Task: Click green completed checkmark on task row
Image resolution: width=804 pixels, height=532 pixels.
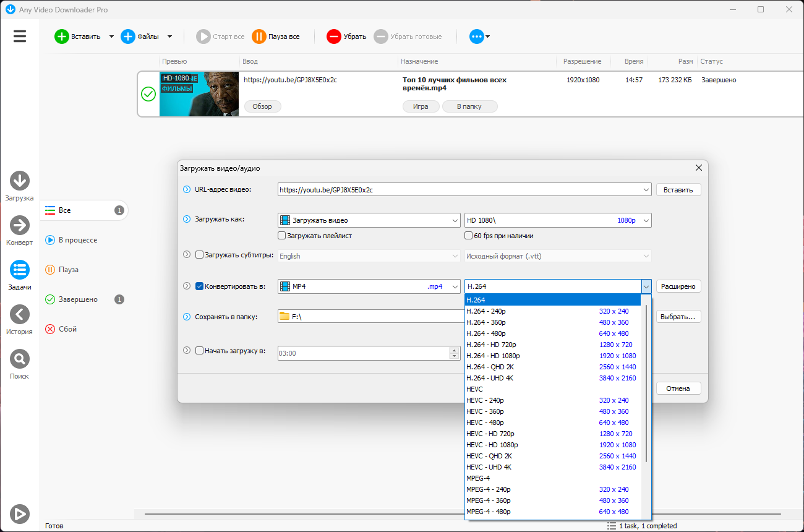Action: click(x=148, y=94)
